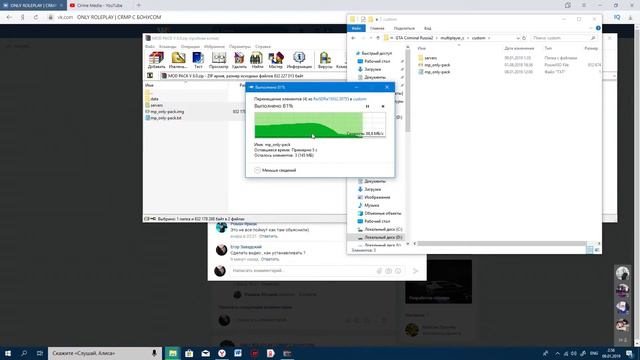
Task: Click Ответить under Егор's comment
Action: [x=270, y=259]
